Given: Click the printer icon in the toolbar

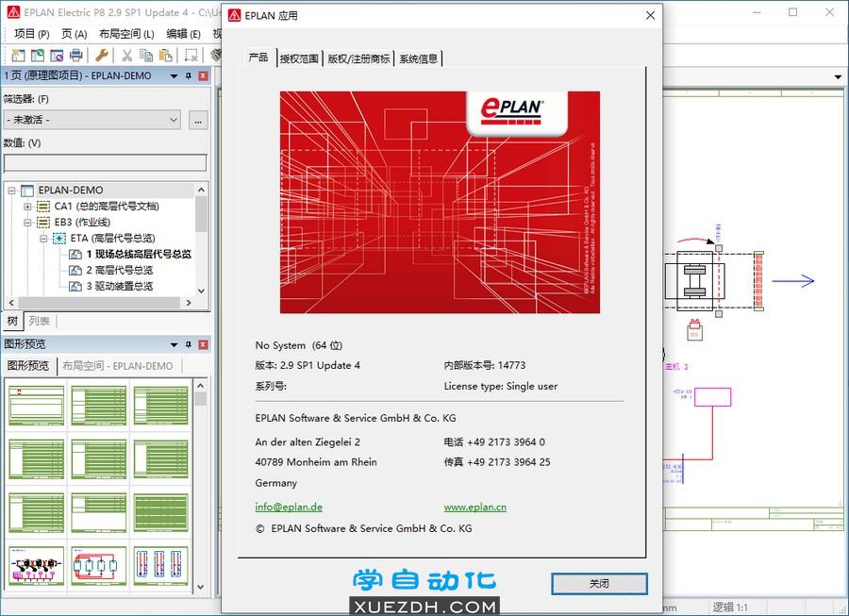Looking at the screenshot, I should pos(76,55).
